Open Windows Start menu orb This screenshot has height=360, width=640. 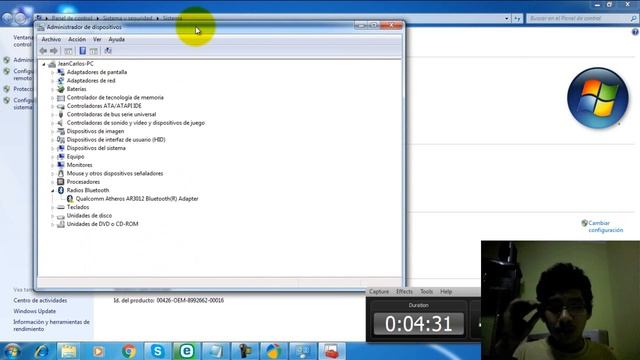(x=12, y=351)
